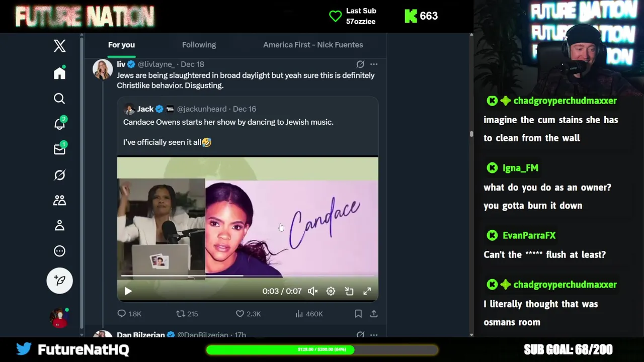The width and height of the screenshot is (644, 362).
Task: Open liv's profile avatar
Action: pos(103,69)
